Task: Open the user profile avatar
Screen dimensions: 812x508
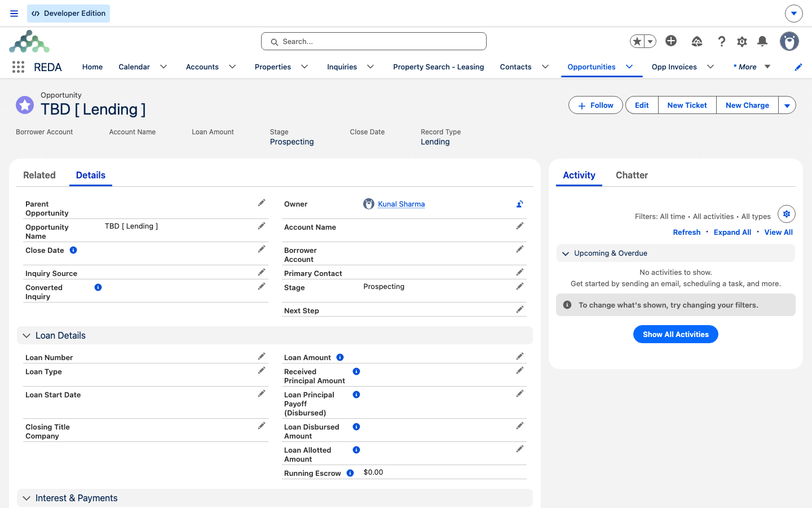Action: coord(789,41)
